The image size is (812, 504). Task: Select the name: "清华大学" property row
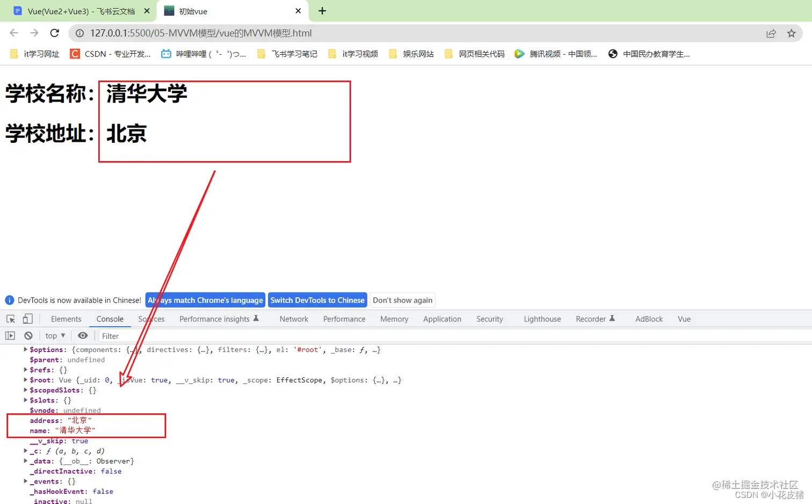(x=62, y=430)
